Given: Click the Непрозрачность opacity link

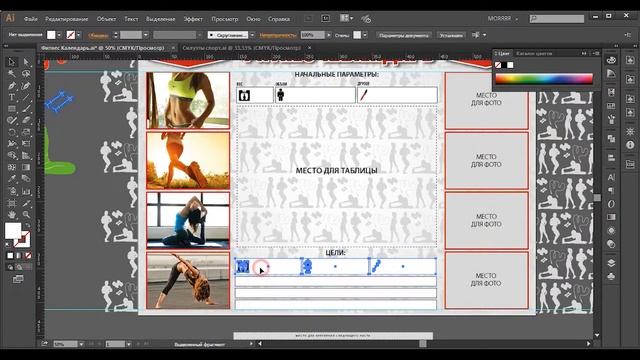Looking at the screenshot, I should 278,36.
